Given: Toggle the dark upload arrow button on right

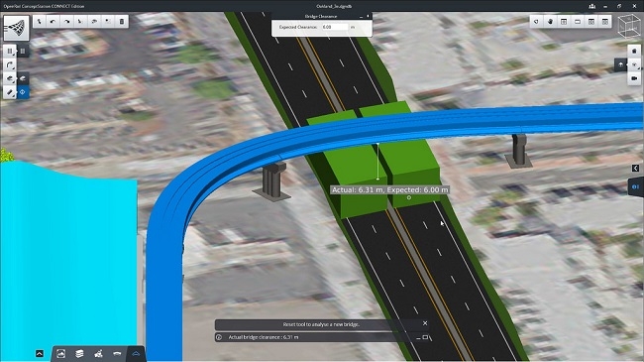Looking at the screenshot, I should coord(620,64).
